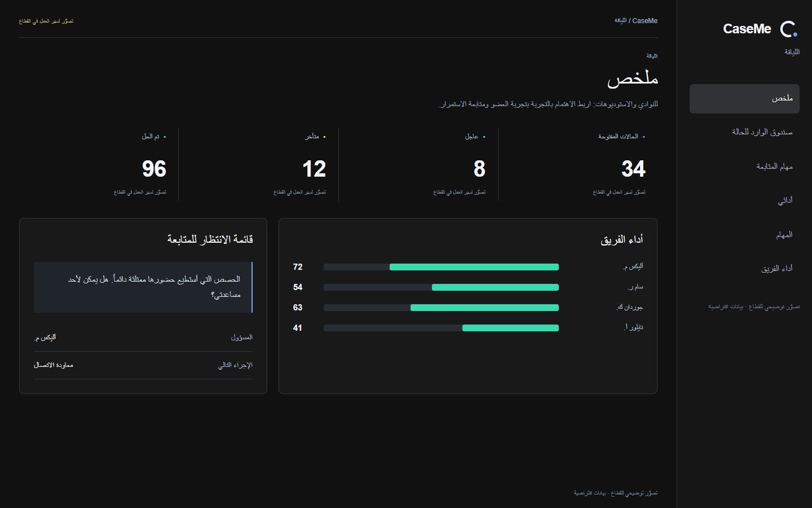Click the value 54 in team performance
The width and height of the screenshot is (812, 508).
point(298,287)
